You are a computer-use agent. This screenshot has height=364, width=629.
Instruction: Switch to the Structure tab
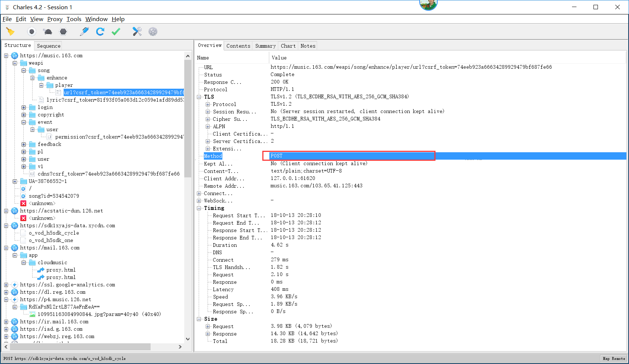[x=18, y=45]
